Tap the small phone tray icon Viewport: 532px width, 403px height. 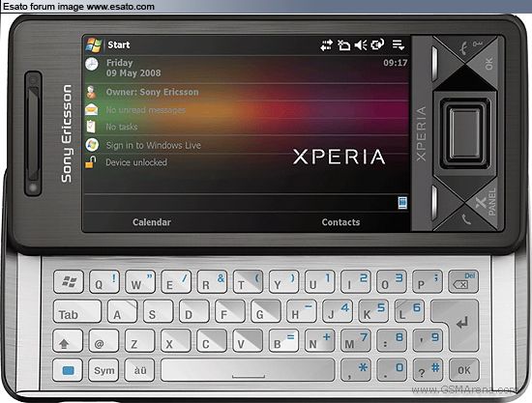[x=402, y=203]
